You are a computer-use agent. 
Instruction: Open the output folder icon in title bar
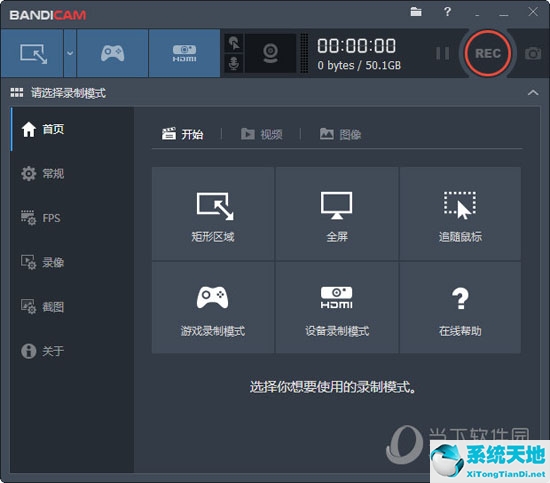(x=416, y=12)
